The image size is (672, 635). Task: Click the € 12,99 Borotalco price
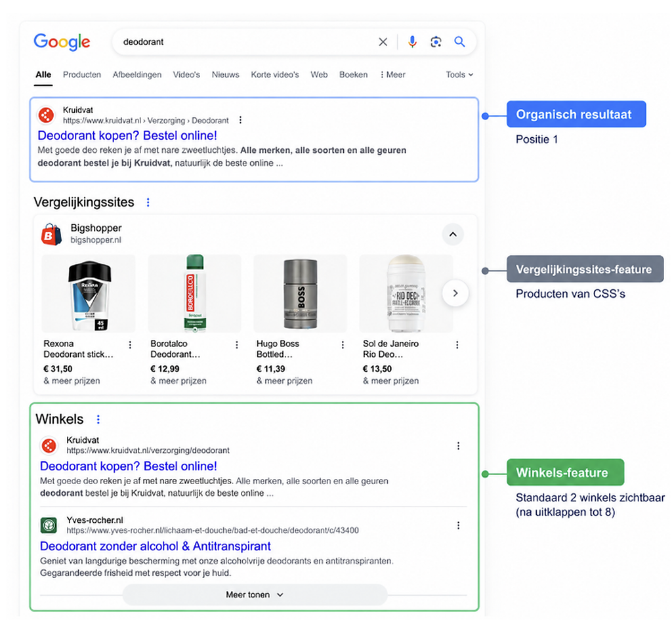tap(165, 369)
